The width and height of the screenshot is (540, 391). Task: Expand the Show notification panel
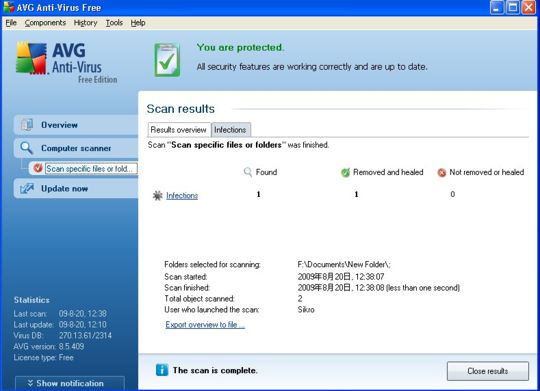pyautogui.click(x=70, y=383)
